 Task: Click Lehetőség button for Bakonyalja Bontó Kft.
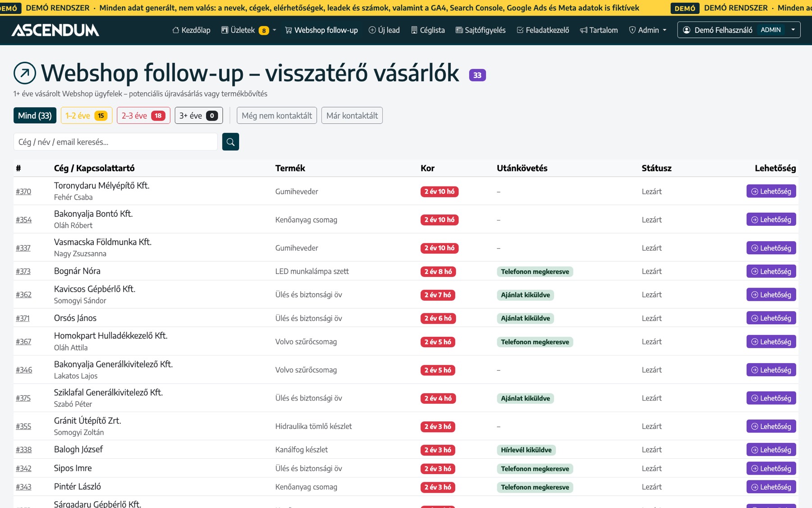771,219
